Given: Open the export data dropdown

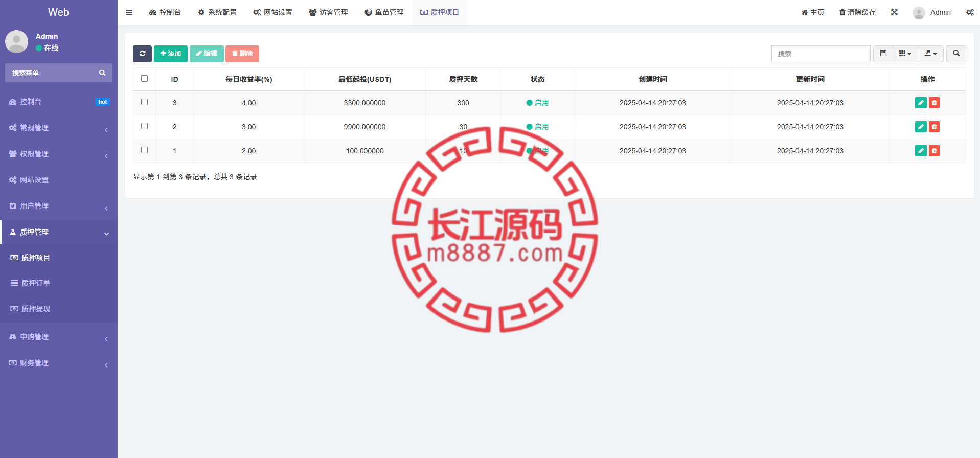Looking at the screenshot, I should pos(931,54).
